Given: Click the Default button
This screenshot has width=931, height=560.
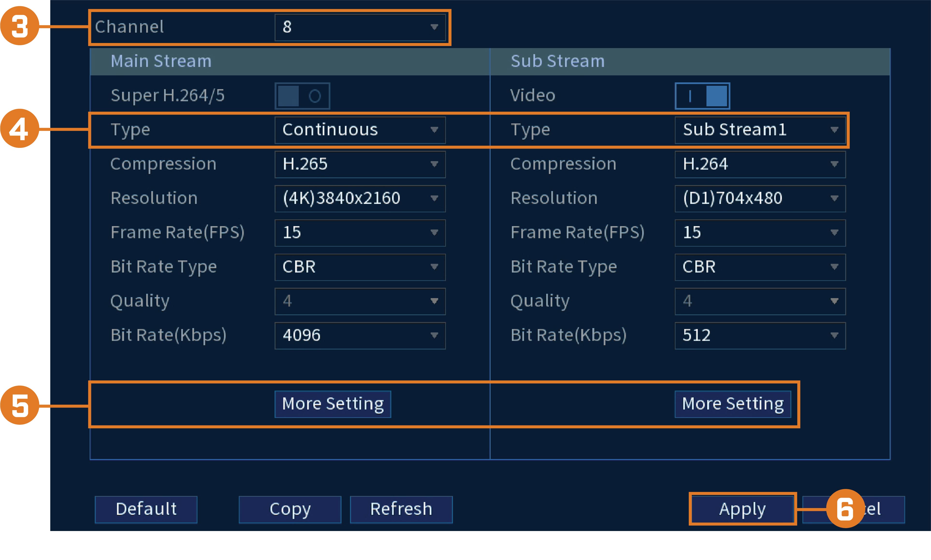Looking at the screenshot, I should point(146,510).
